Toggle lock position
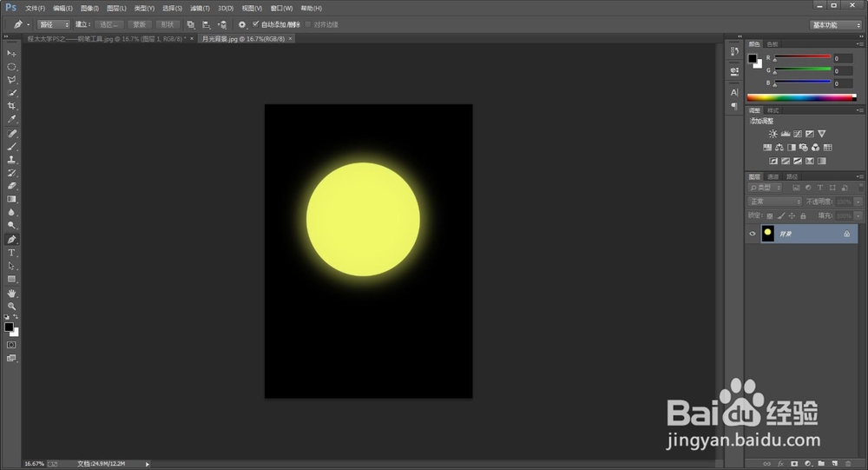 [x=792, y=215]
